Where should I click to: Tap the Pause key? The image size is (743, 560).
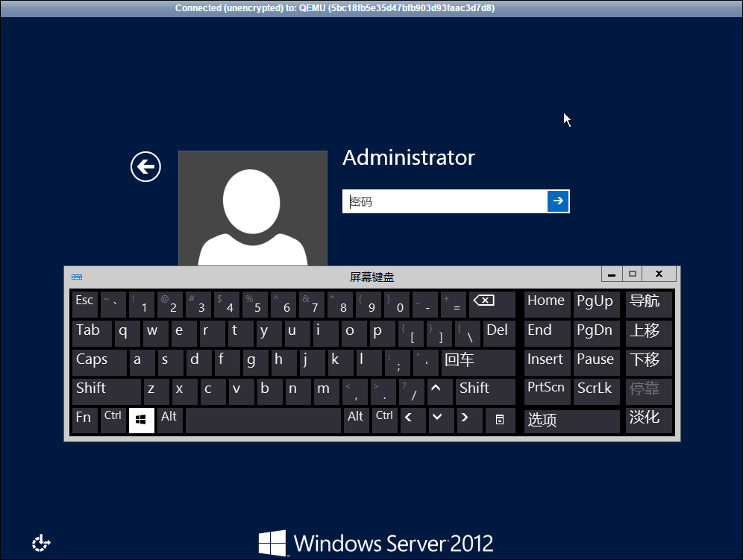point(596,362)
